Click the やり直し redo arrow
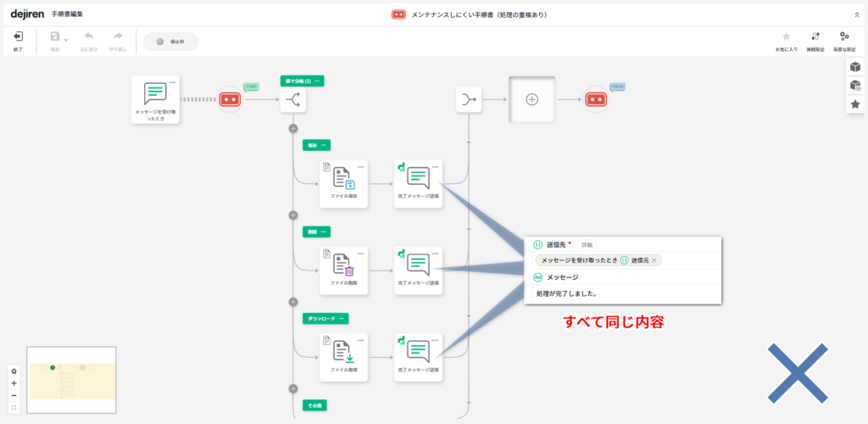This screenshot has width=868, height=424. [x=117, y=36]
